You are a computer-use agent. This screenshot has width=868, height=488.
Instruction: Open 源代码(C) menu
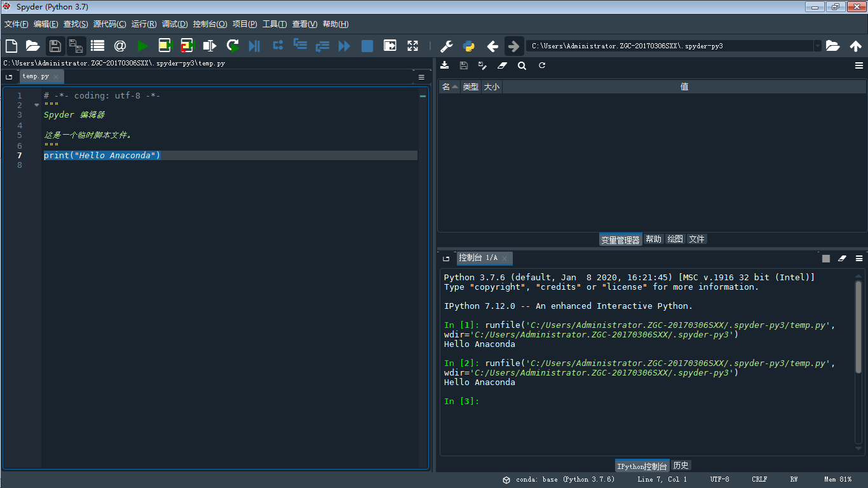109,24
